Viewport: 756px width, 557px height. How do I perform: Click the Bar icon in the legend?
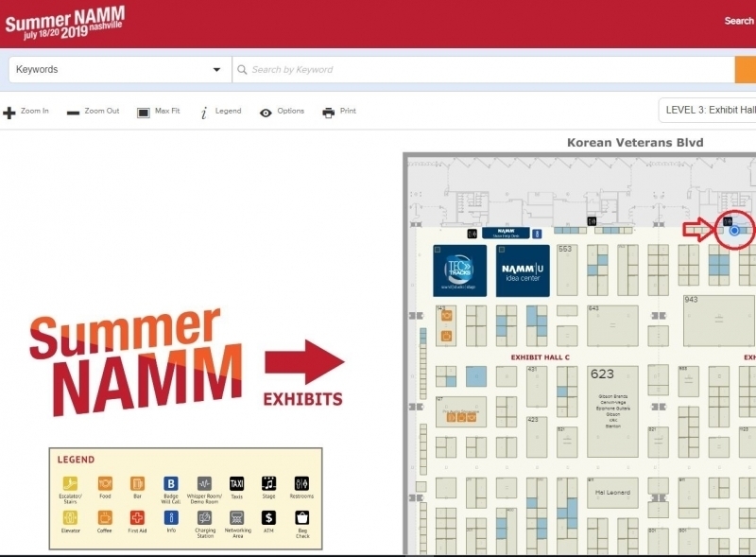tap(137, 483)
